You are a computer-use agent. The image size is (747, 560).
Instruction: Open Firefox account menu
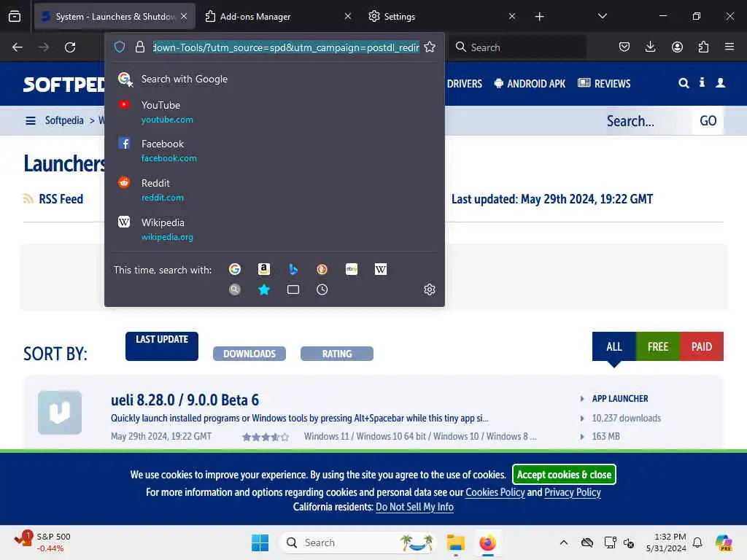pos(677,47)
